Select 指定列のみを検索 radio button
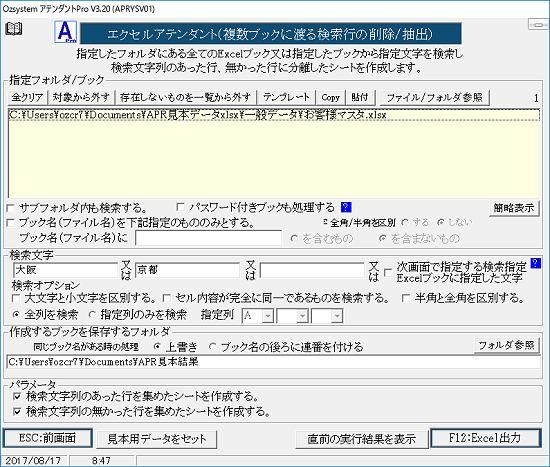The width and height of the screenshot is (550, 467). click(x=92, y=315)
